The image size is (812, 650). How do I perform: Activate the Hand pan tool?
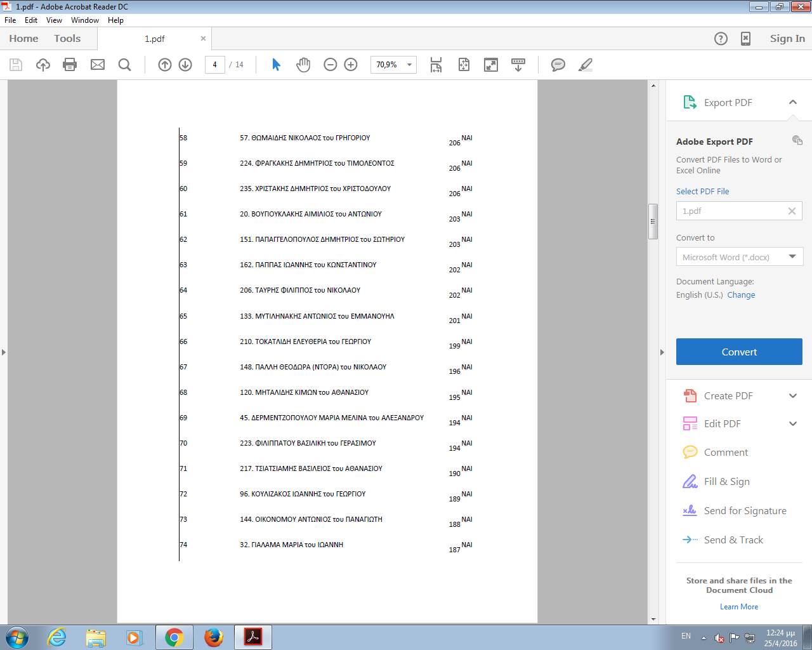(303, 65)
